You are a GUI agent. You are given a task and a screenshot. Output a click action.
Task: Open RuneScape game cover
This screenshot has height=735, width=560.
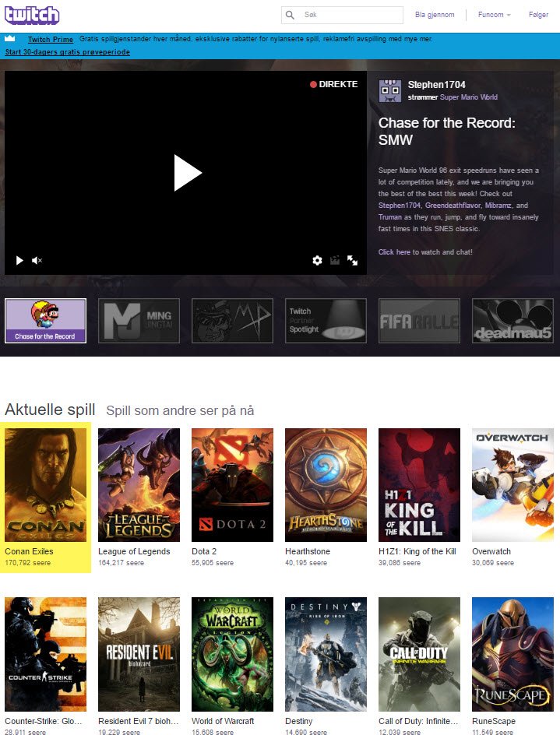coord(512,654)
